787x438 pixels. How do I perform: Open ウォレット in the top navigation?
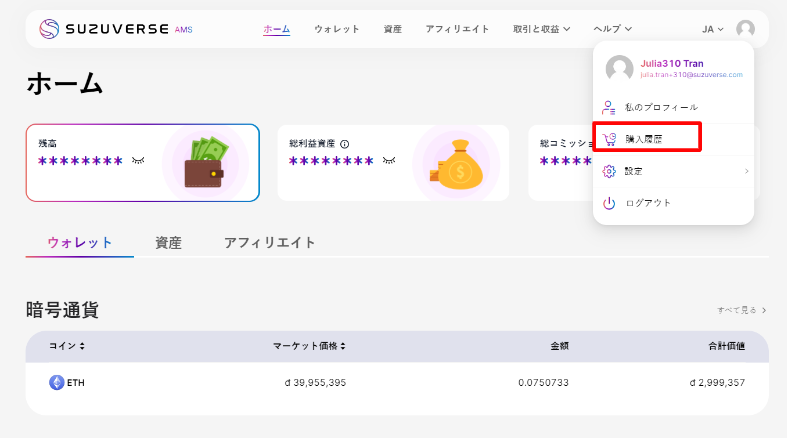tap(337, 30)
